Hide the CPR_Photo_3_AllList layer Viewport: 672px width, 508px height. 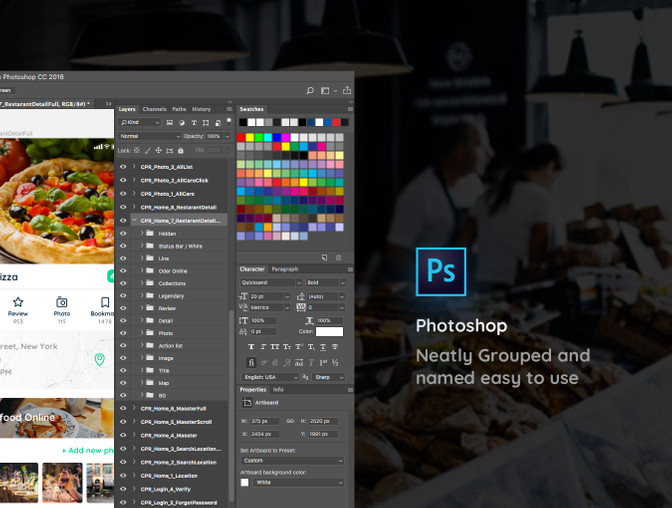[x=123, y=167]
